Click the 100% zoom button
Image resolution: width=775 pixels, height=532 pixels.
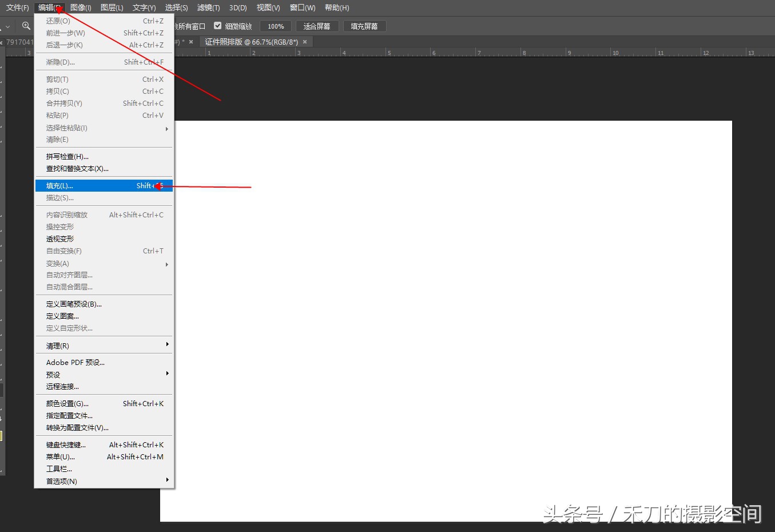(x=276, y=26)
